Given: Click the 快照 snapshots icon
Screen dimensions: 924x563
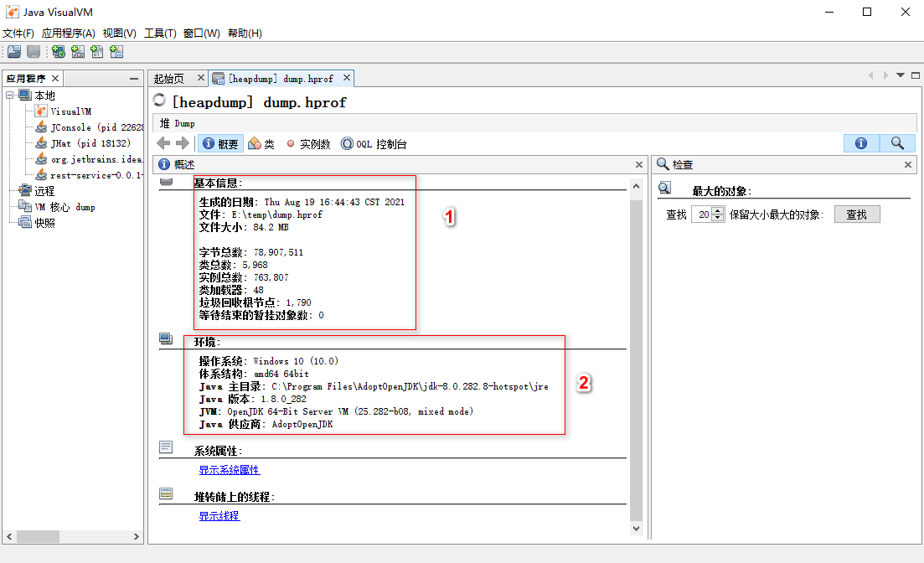Looking at the screenshot, I should coord(25,222).
